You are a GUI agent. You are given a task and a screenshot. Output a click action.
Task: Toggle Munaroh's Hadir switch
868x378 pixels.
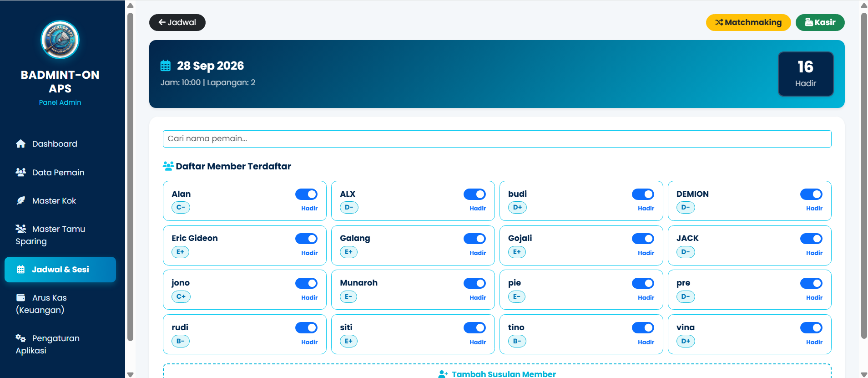click(474, 283)
